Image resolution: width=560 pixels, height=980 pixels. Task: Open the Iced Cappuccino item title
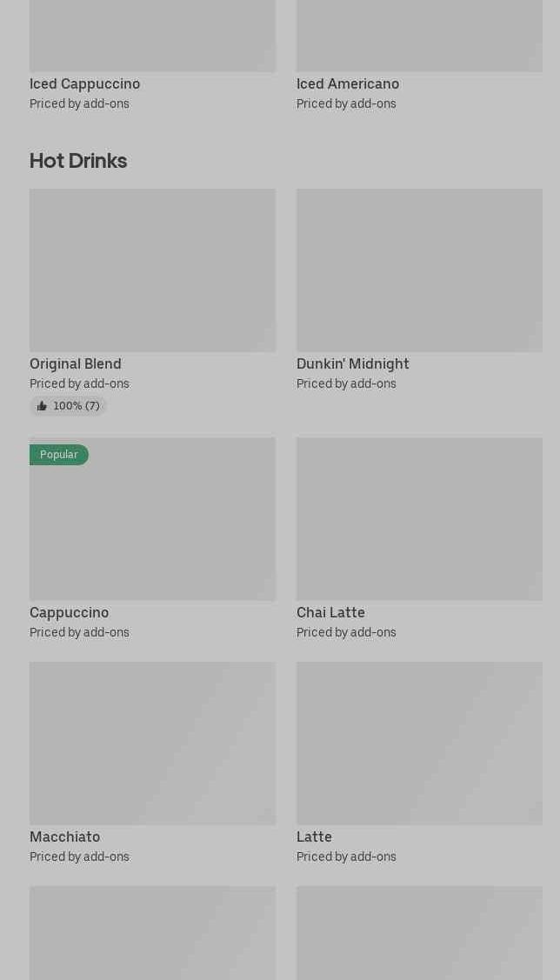pyautogui.click(x=85, y=83)
